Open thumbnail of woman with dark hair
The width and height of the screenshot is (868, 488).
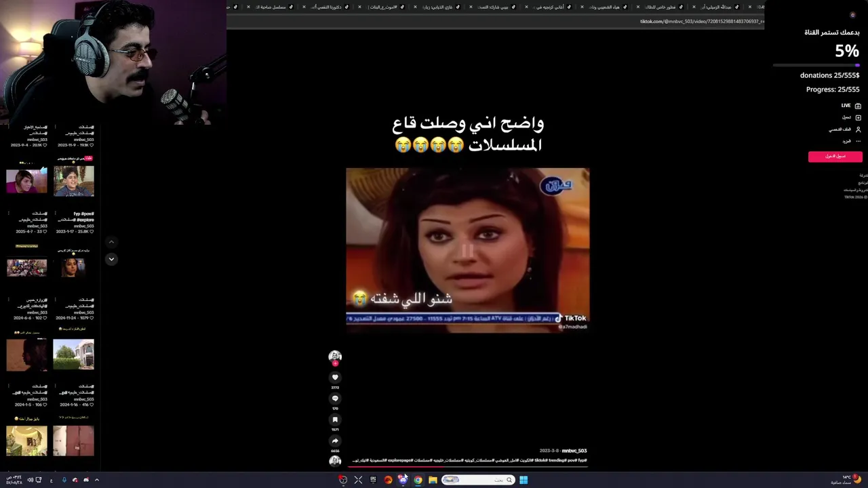click(x=73, y=268)
